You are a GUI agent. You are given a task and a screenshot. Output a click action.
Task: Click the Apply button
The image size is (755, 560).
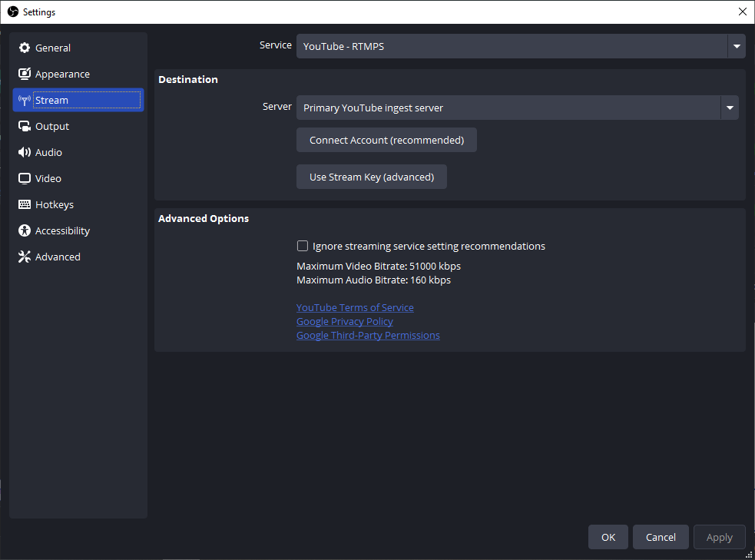click(720, 537)
